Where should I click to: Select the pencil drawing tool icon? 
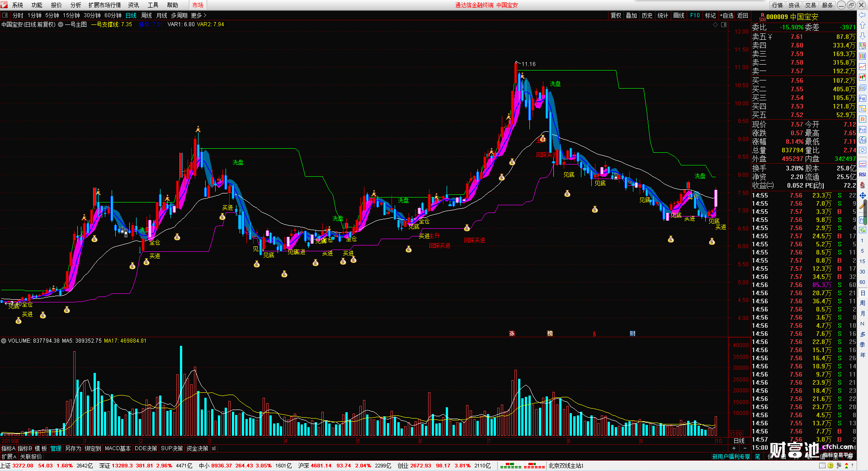click(x=863, y=206)
